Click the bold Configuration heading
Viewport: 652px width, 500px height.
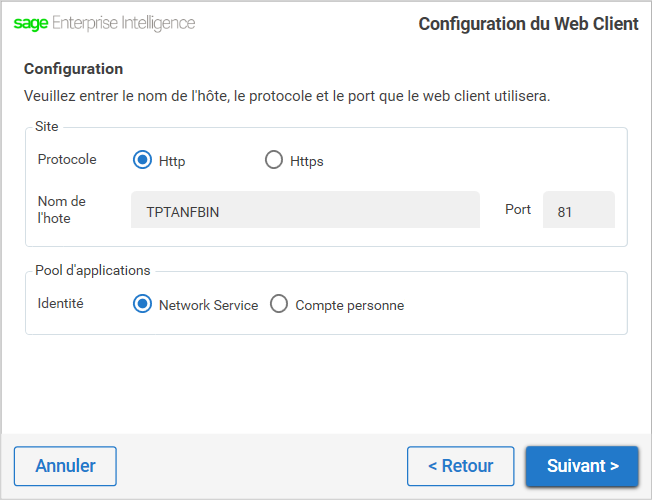pos(74,69)
